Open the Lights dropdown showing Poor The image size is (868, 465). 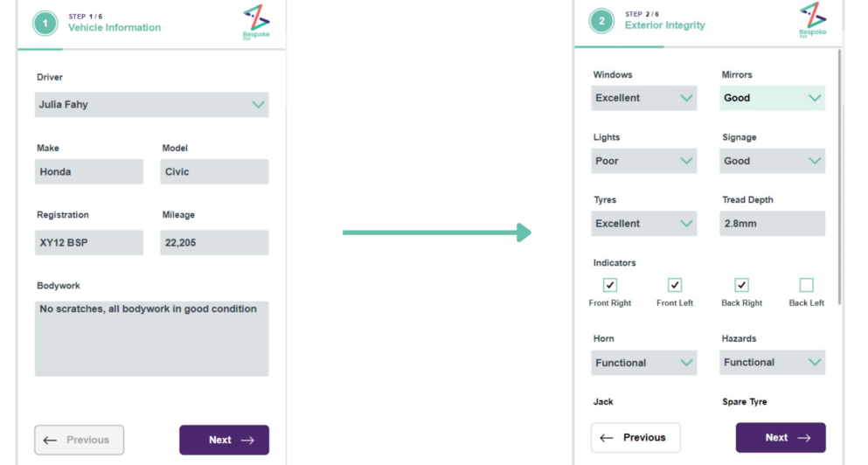644,161
